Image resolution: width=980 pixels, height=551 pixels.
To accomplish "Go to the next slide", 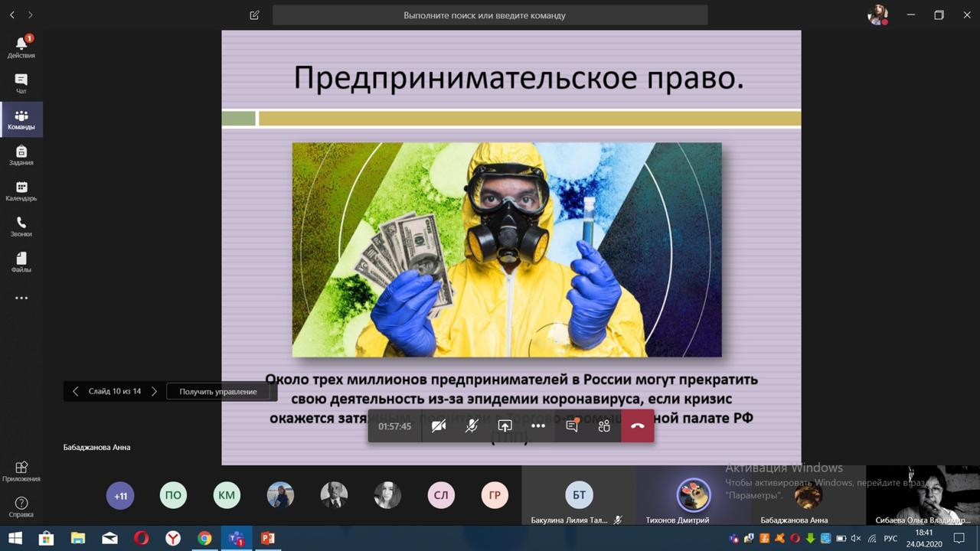I will 154,392.
